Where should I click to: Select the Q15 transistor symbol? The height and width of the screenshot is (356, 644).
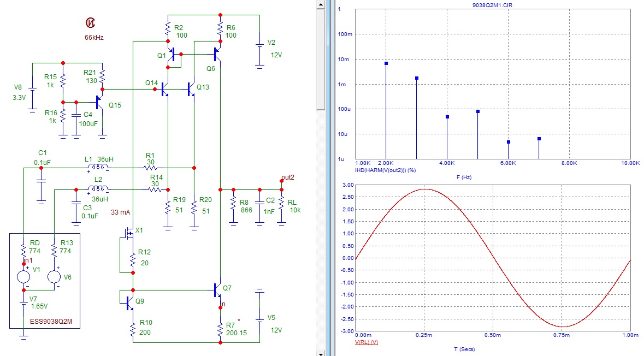pyautogui.click(x=100, y=102)
